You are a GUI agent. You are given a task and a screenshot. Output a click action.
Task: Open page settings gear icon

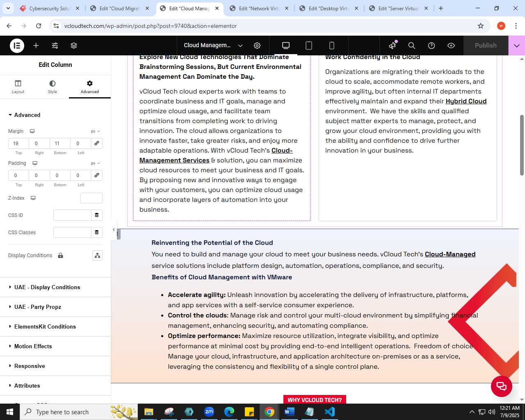coord(257,46)
